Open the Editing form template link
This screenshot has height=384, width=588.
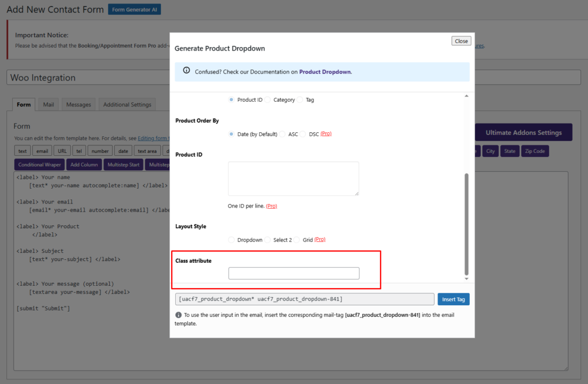coord(154,138)
